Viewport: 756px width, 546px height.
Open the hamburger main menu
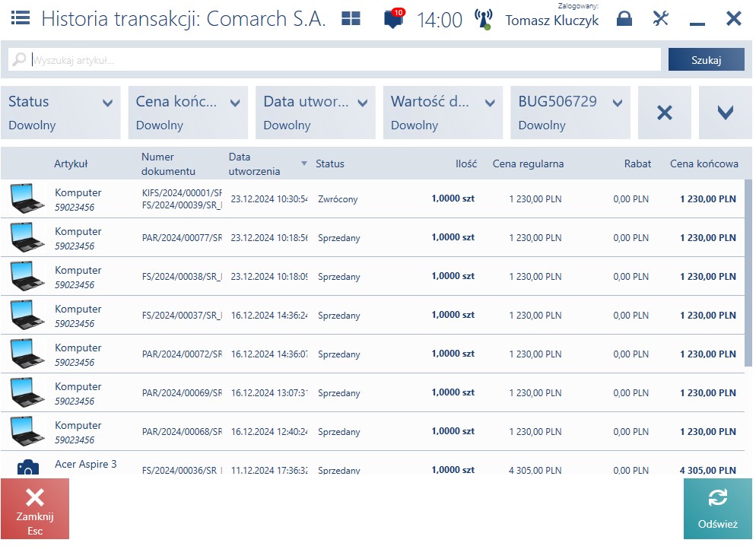21,19
